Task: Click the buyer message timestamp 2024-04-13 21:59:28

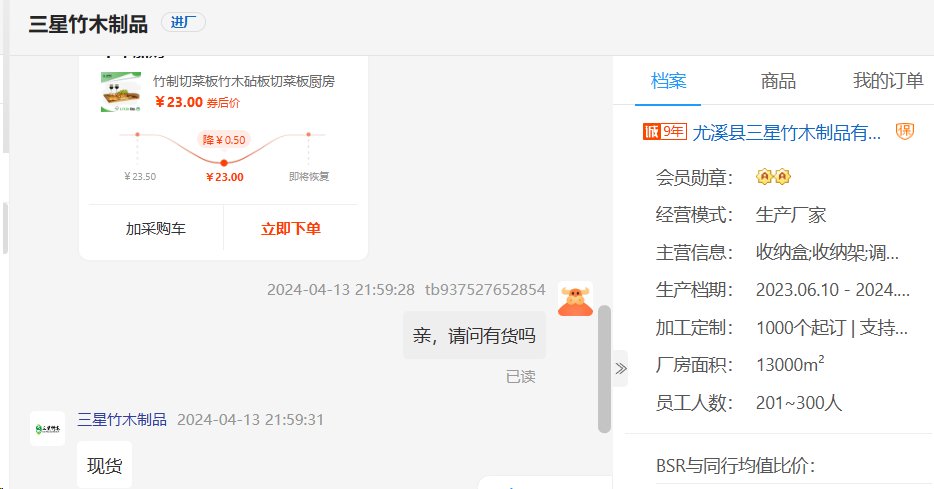Action: coord(341,289)
